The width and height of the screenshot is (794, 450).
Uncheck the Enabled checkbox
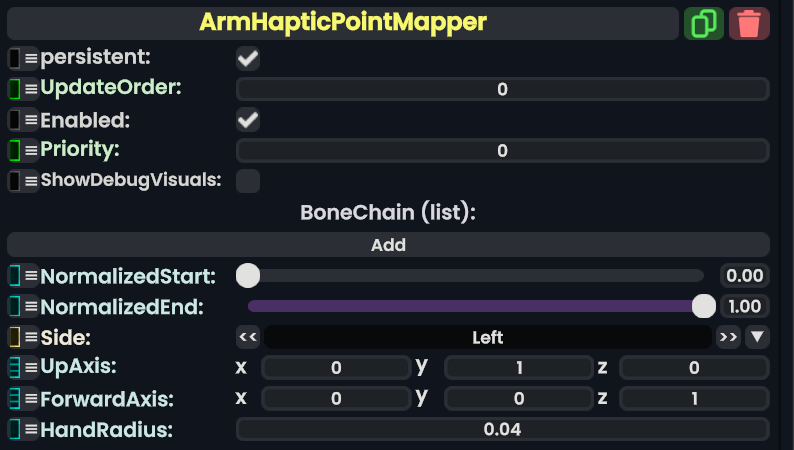pyautogui.click(x=248, y=120)
